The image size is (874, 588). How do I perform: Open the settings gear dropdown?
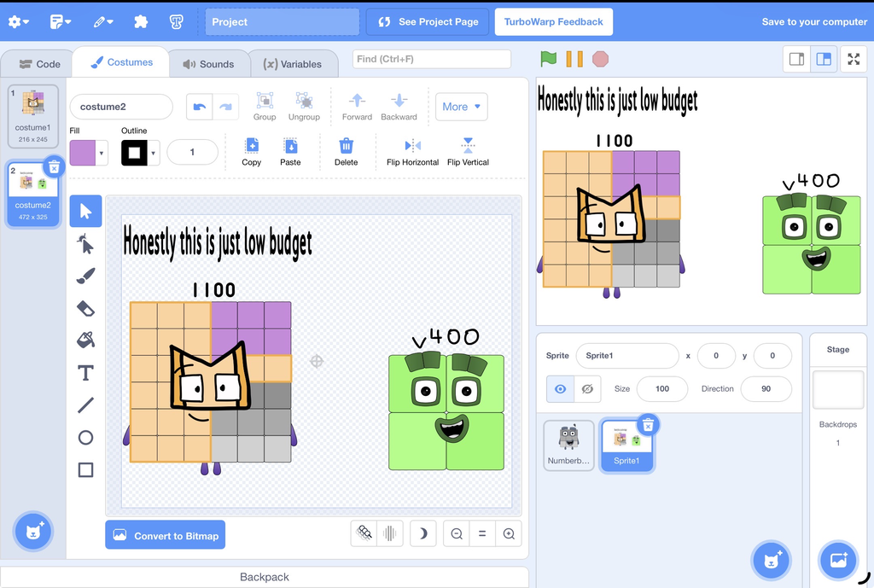tap(19, 21)
